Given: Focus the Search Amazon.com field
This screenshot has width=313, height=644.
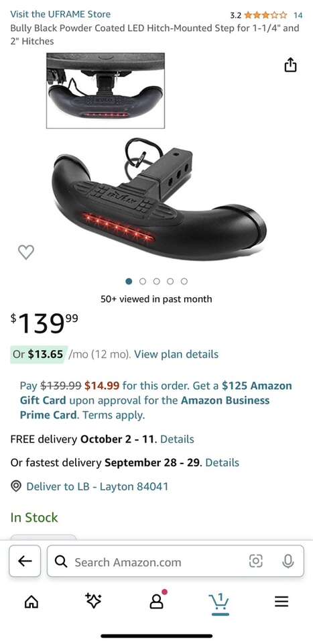Looking at the screenshot, I should tap(176, 561).
